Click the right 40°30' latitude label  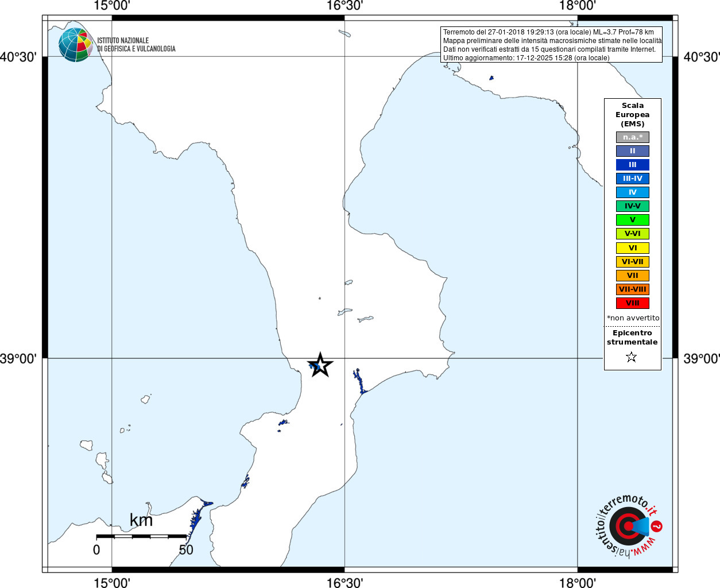tap(701, 57)
